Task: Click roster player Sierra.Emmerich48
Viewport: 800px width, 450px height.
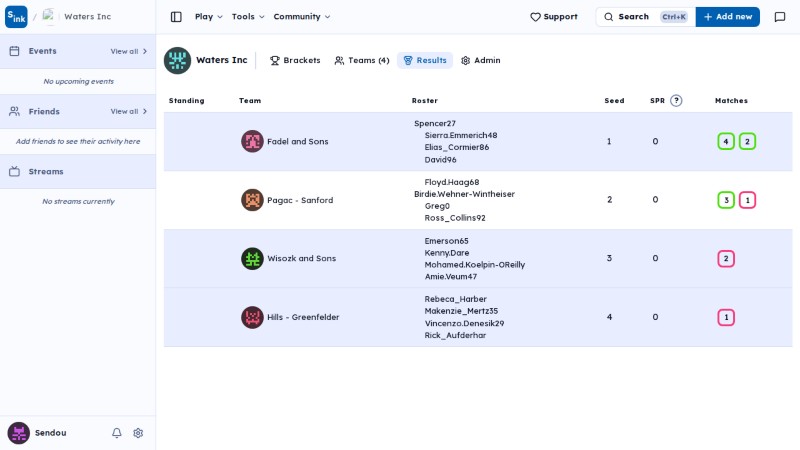Action: pos(461,135)
